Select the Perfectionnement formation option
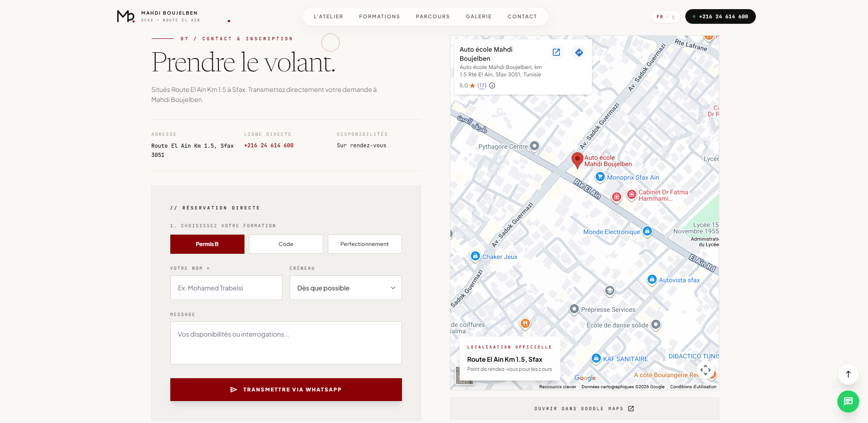868x423 pixels. (x=365, y=244)
